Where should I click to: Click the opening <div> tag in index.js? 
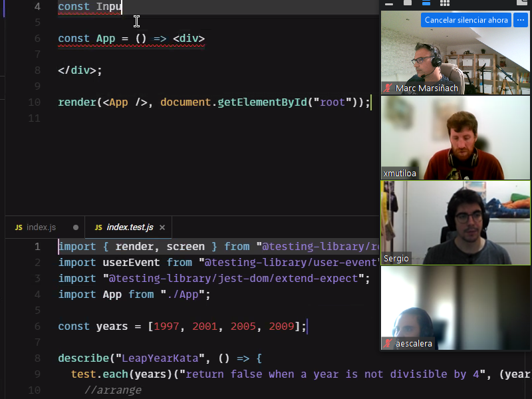coord(189,39)
